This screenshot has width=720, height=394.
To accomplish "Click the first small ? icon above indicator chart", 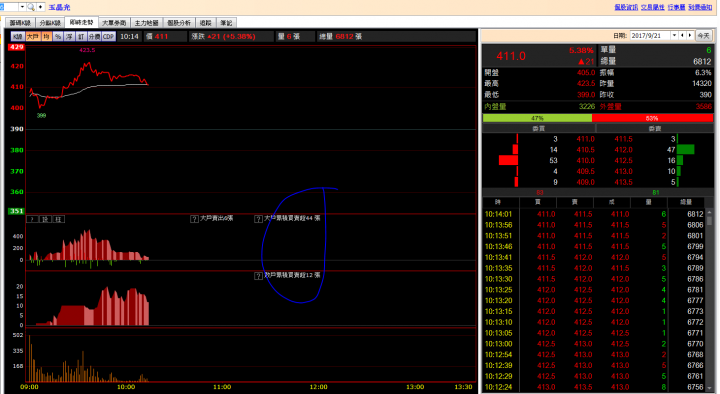I will click(32, 219).
